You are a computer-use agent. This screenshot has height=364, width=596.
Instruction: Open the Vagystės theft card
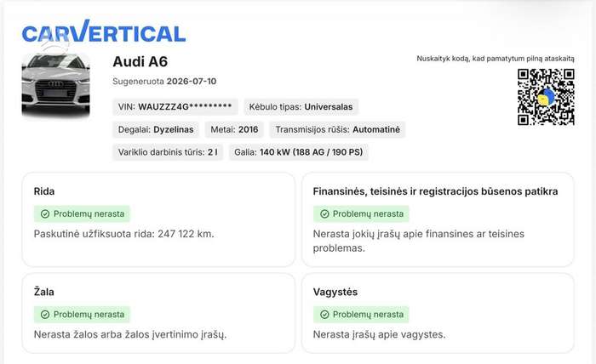(438, 313)
